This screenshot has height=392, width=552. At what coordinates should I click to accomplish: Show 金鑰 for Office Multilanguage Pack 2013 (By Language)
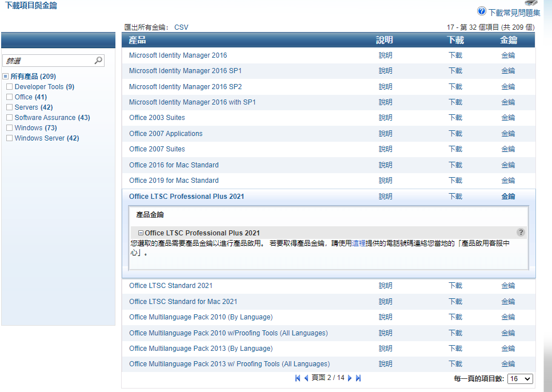[509, 349]
